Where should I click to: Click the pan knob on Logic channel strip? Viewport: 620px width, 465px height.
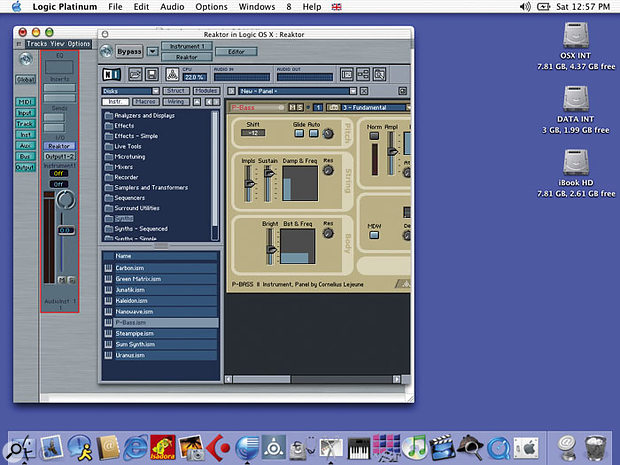[66, 199]
